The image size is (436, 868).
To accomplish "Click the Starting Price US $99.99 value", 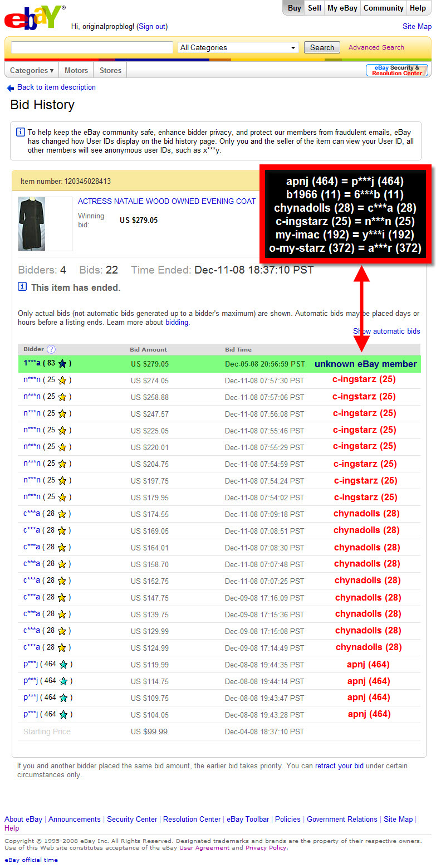I will pos(149,732).
